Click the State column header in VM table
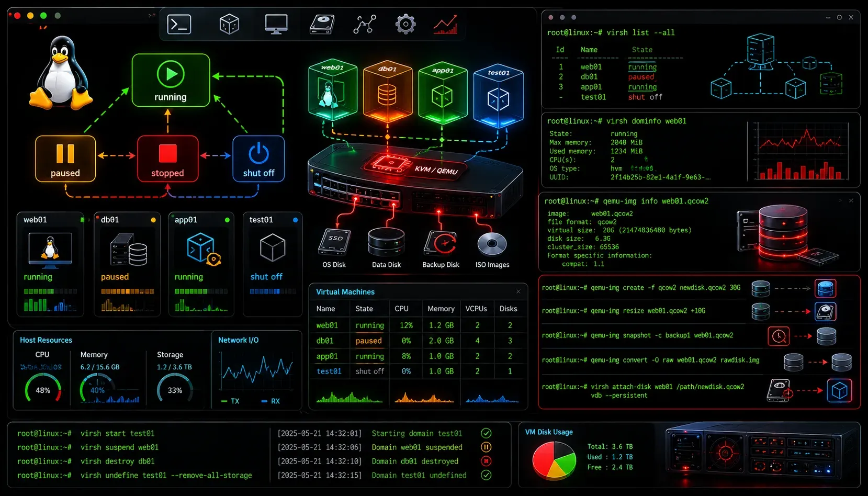Viewport: 868px width, 496px height. [x=364, y=309]
